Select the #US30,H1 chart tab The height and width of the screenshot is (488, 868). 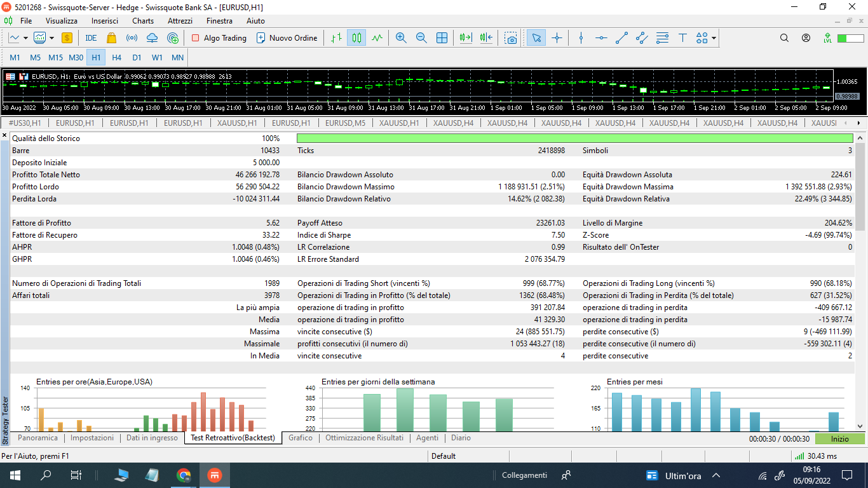[25, 123]
